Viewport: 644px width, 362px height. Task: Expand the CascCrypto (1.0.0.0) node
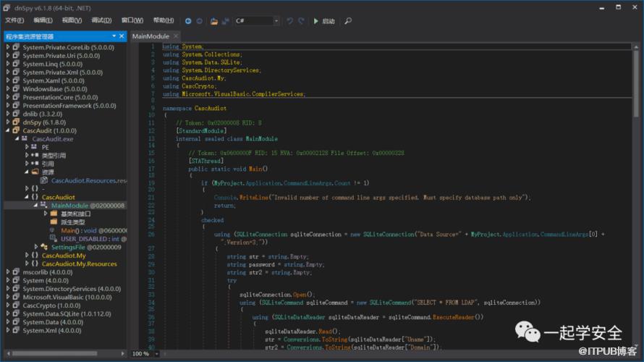[8, 306]
